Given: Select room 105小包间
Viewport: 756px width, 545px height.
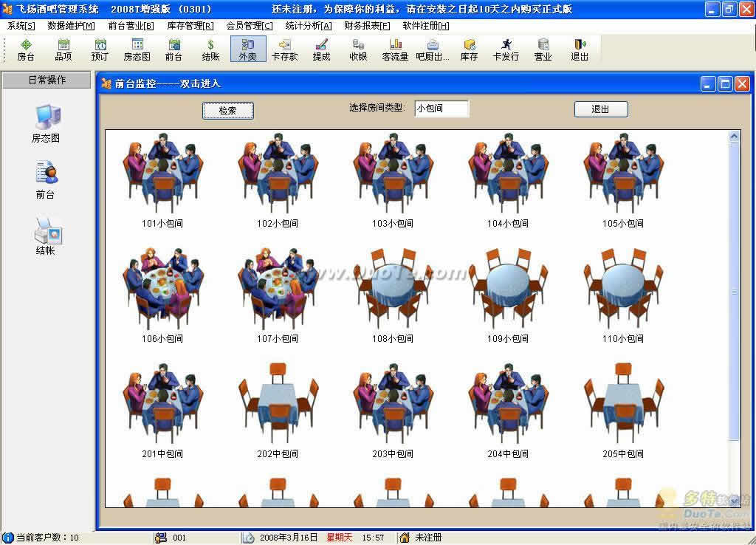Looking at the screenshot, I should click(x=623, y=180).
